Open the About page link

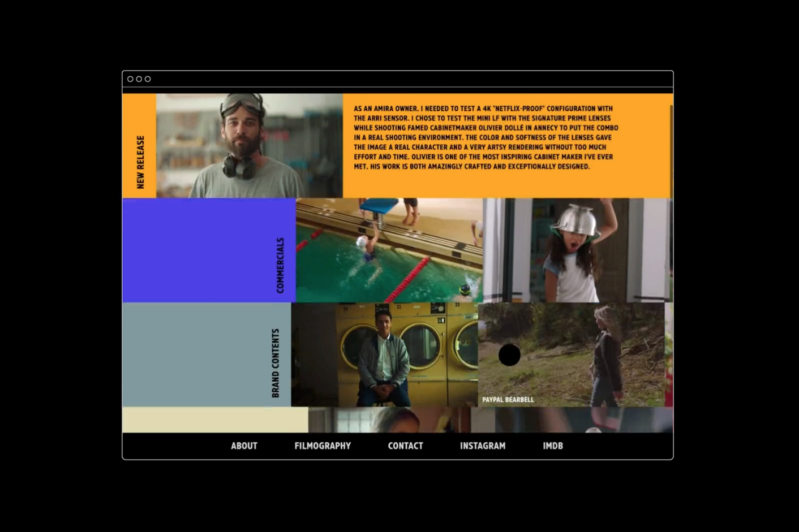point(244,446)
